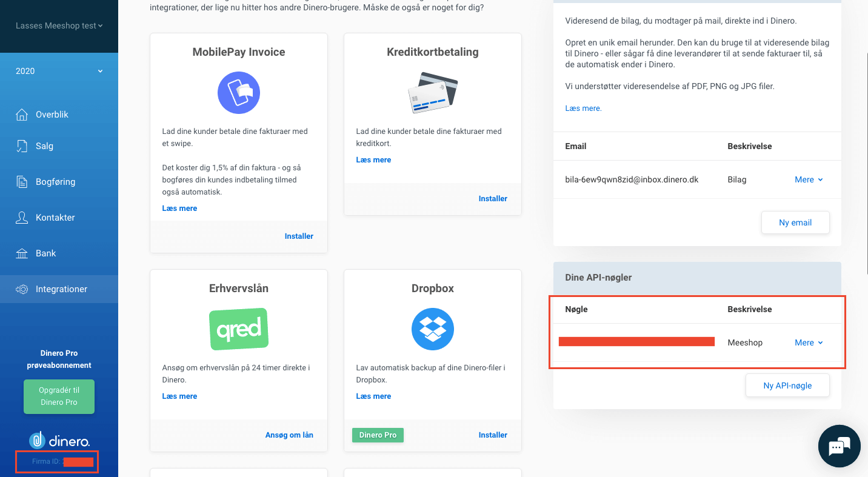Image resolution: width=868 pixels, height=477 pixels.
Task: Click the qred Erhvervslån logo
Action: point(239,329)
